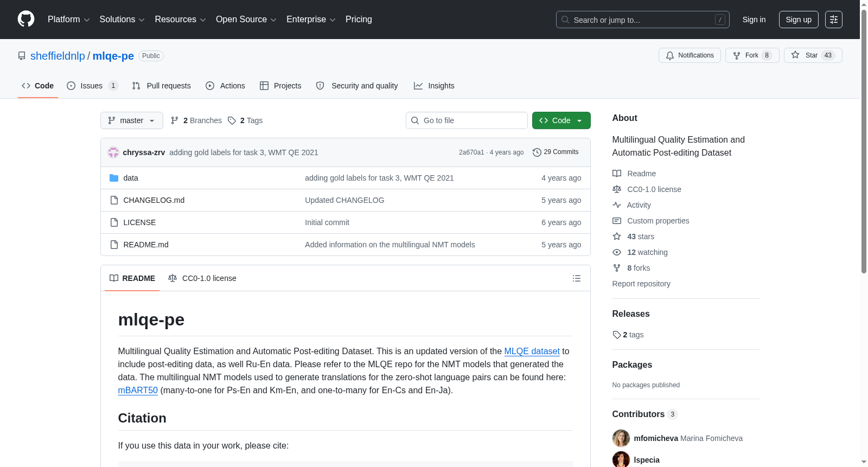This screenshot has width=868, height=467.
Task: Open the mfomicheva contributor avatar
Action: click(x=621, y=438)
